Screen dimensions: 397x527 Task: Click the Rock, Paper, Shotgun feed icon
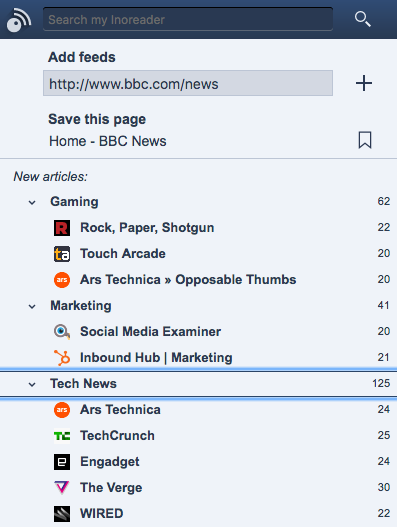62,228
